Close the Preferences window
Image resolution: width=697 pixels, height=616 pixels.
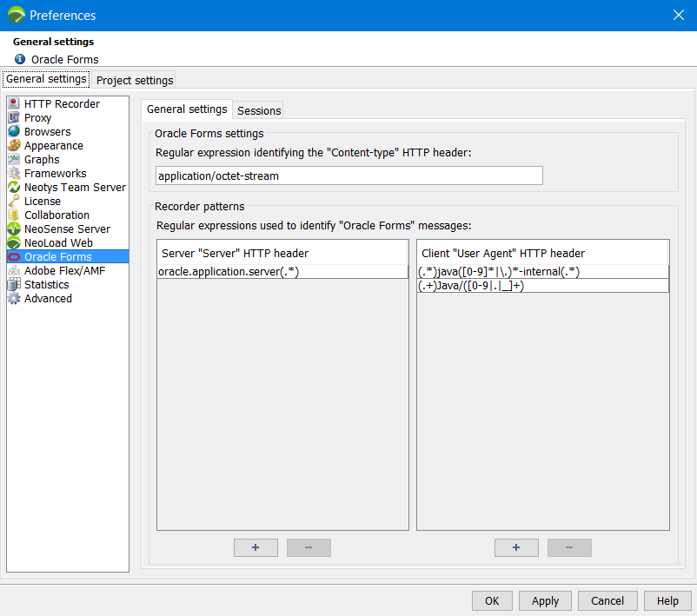tap(679, 15)
